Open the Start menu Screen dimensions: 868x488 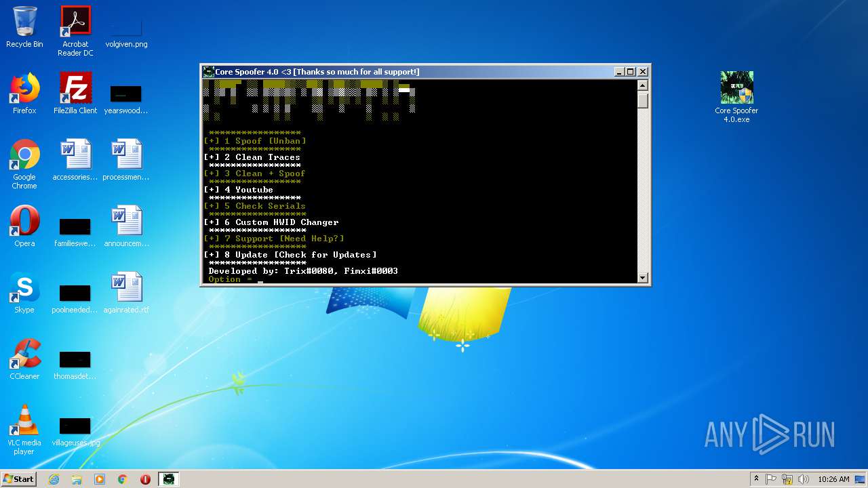coord(19,479)
